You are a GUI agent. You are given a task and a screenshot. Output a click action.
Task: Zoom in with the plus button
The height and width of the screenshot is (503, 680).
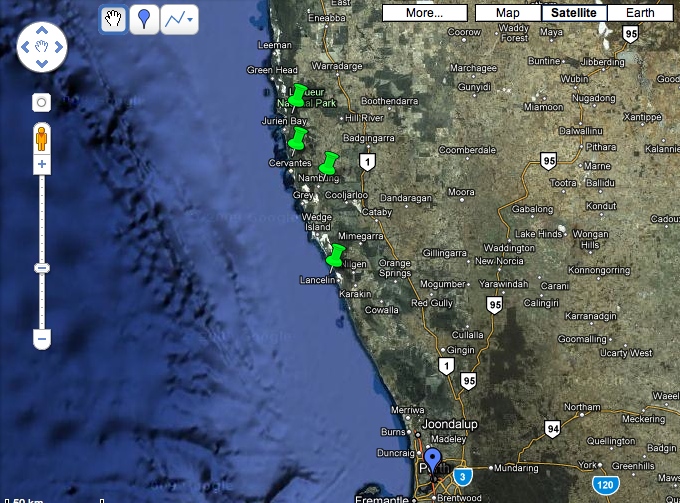(x=41, y=164)
